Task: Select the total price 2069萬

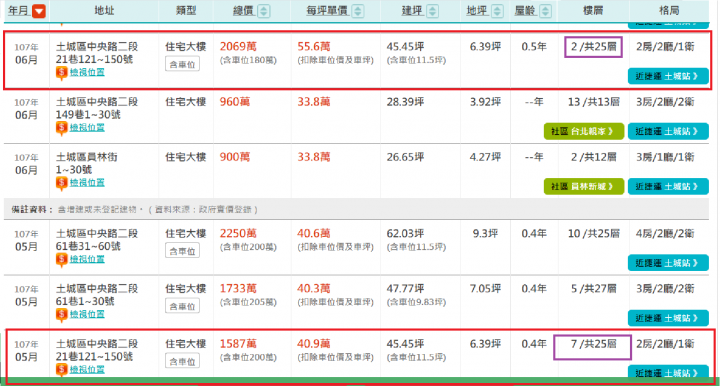Action: coord(238,46)
